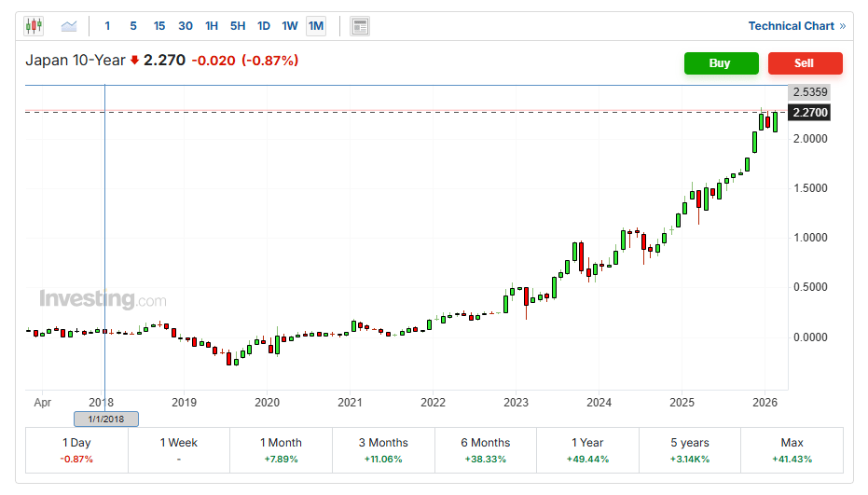Open the news table overlay icon
This screenshot has width=868, height=495.
pos(360,26)
